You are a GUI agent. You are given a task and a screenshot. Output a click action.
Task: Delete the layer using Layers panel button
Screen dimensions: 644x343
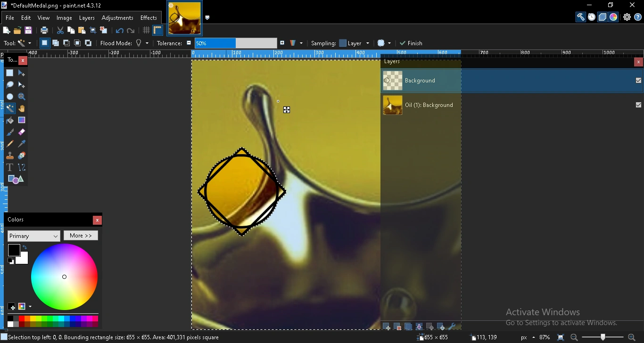point(397,327)
